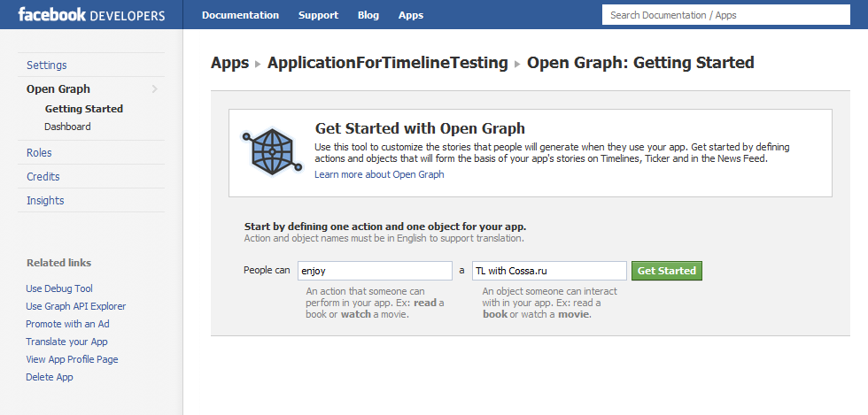This screenshot has width=868, height=415.
Task: Open the Insights section
Action: 45,200
